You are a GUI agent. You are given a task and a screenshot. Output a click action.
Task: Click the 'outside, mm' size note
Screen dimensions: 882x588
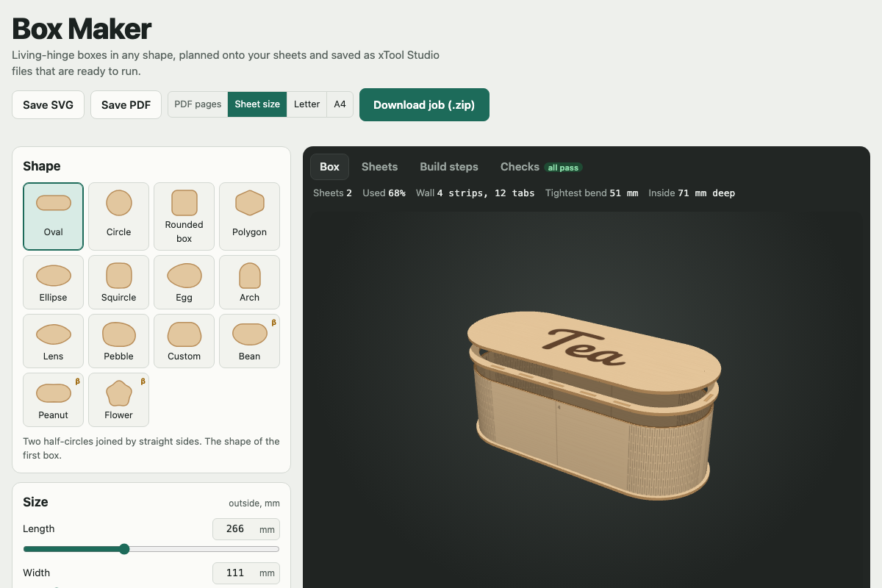click(254, 503)
